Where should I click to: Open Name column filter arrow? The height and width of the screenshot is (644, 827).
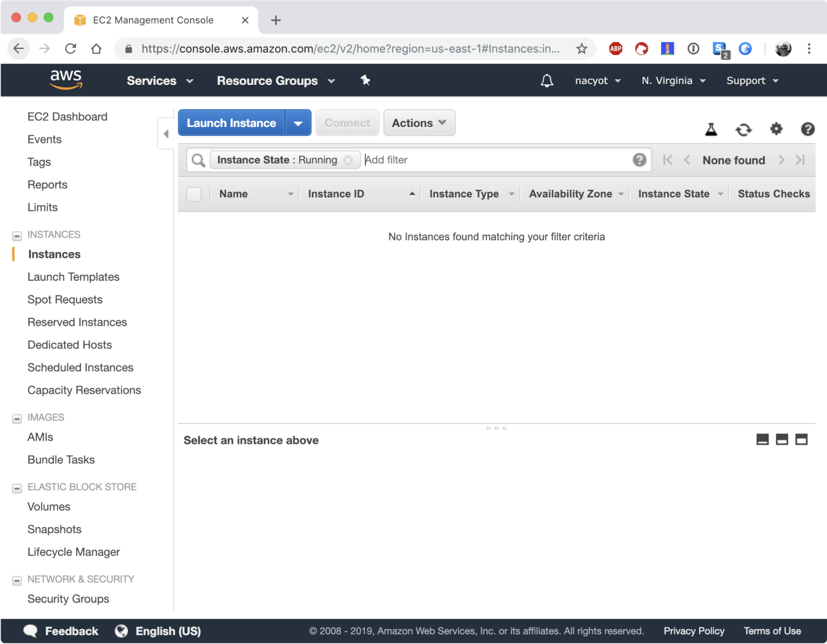291,194
